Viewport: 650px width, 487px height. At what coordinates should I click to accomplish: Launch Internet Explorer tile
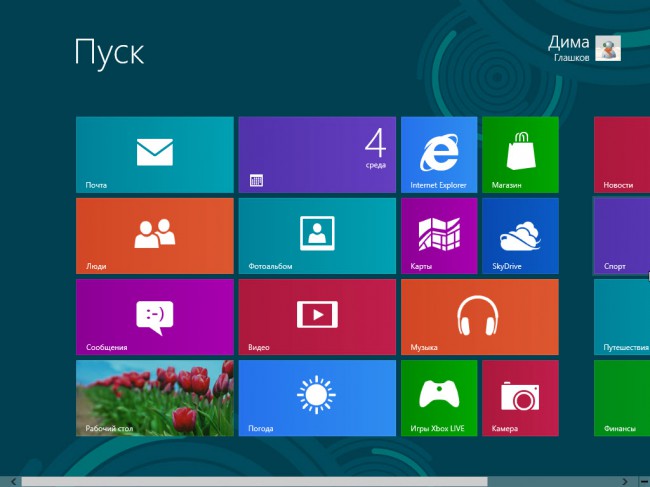pos(439,155)
